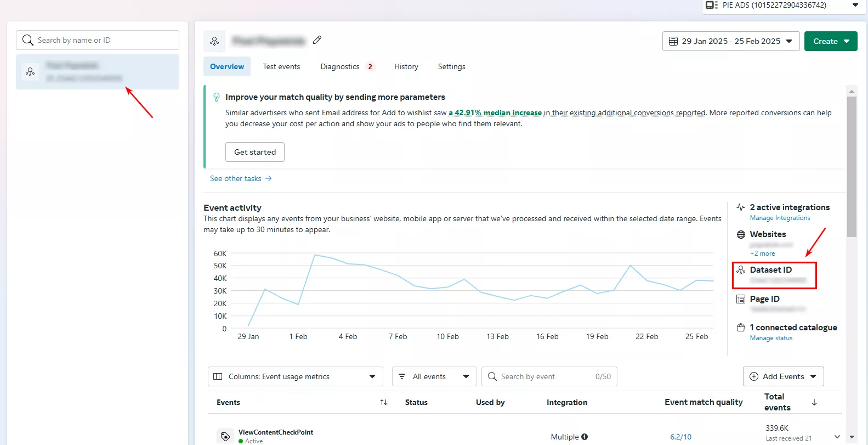The width and height of the screenshot is (868, 445).
Task: Click the ViewContentCheckPoint event tag icon
Action: (x=225, y=436)
